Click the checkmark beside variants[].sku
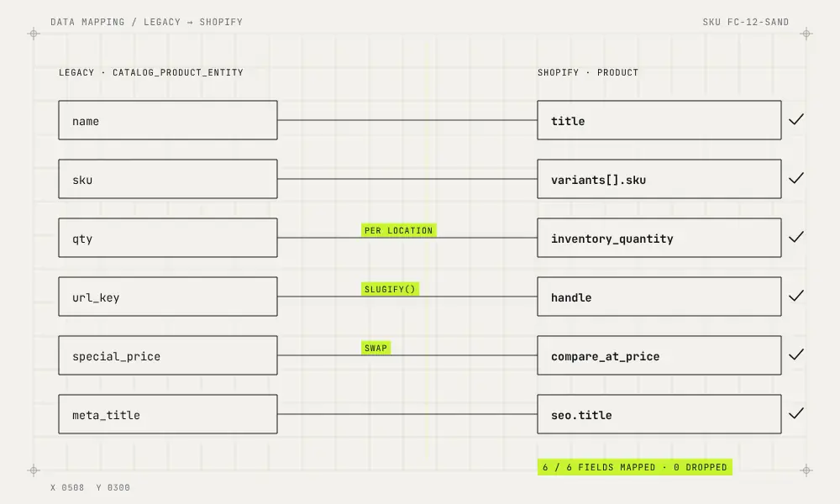This screenshot has width=840, height=504. tap(796, 178)
